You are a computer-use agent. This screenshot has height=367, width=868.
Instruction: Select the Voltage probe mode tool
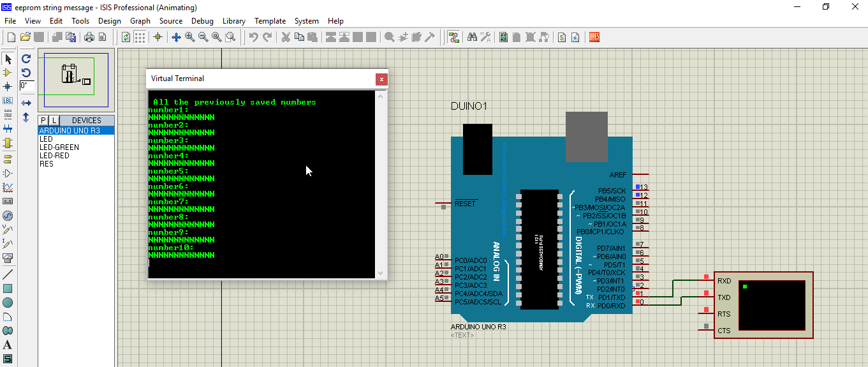point(8,230)
